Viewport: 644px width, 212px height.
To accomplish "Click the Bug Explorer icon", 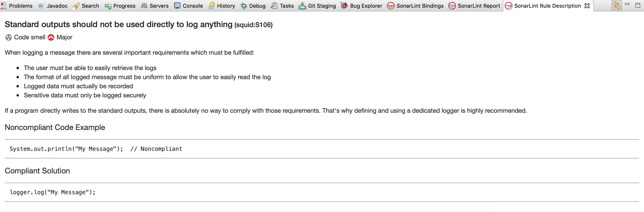I will [x=344, y=6].
